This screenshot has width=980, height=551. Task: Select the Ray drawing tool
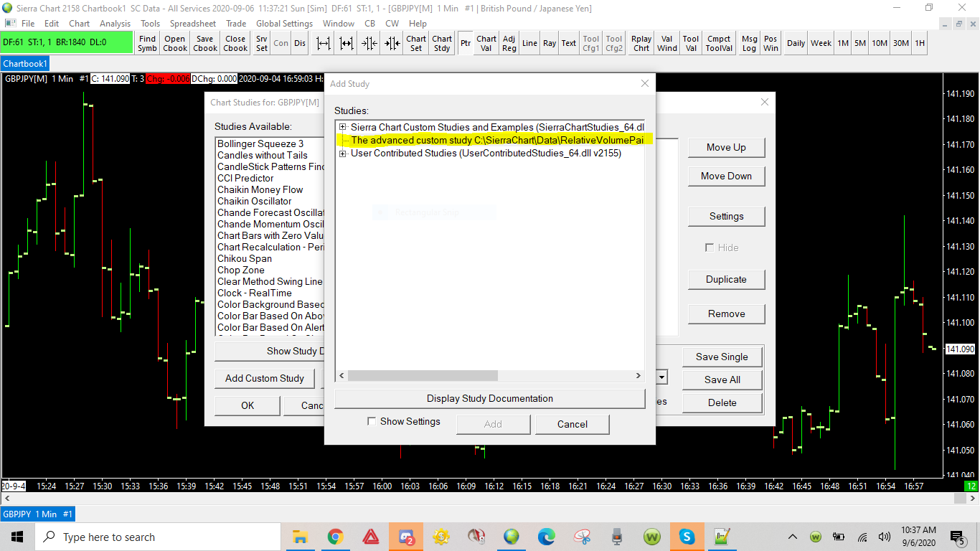pyautogui.click(x=550, y=43)
